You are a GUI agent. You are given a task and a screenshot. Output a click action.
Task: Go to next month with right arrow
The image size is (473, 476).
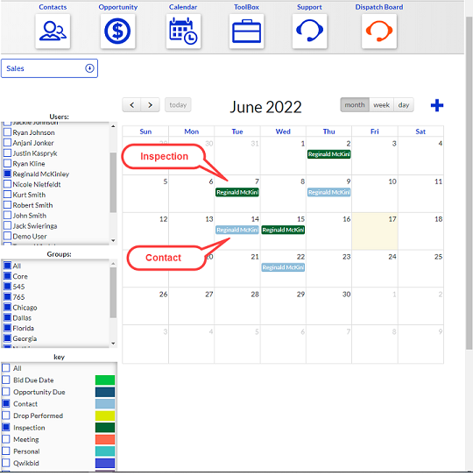click(150, 105)
